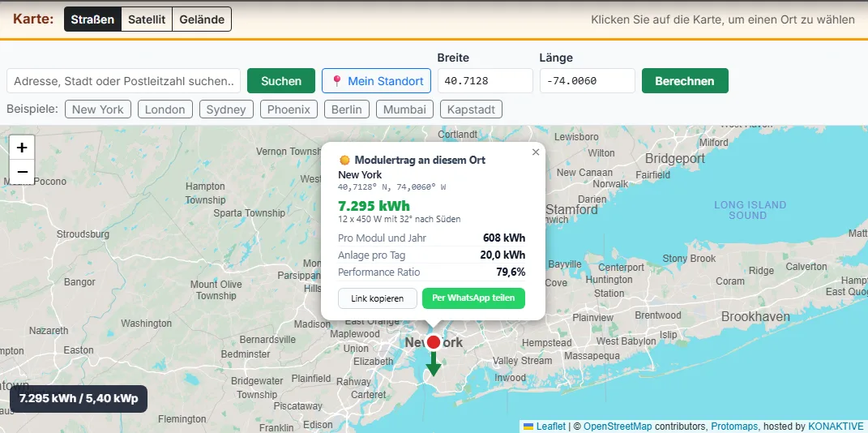Close the Modulertrag popup
Screen dimensions: 868x433
535,152
